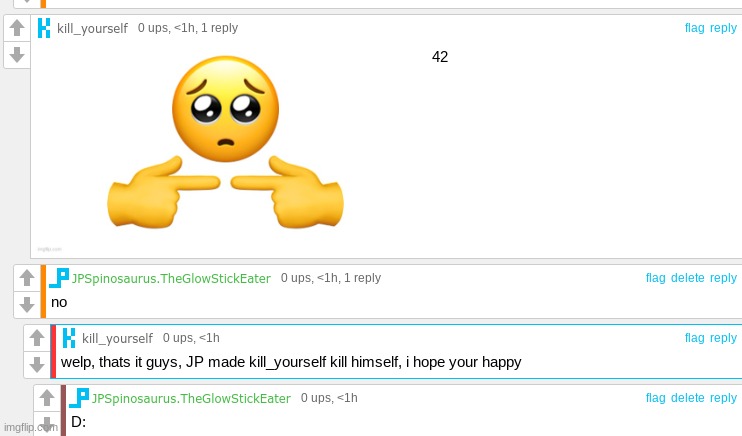Open kill_yourself profile from first comment
Screen dimensions: 742x436
[92, 28]
